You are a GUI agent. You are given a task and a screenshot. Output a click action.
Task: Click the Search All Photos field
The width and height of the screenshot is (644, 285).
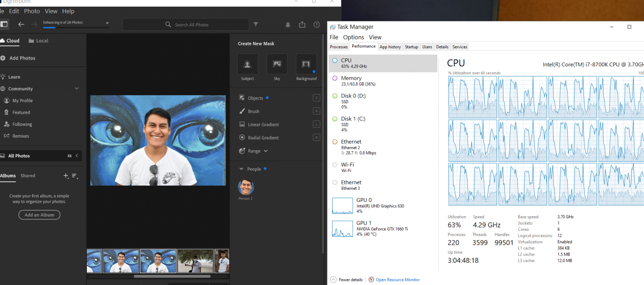click(x=192, y=25)
